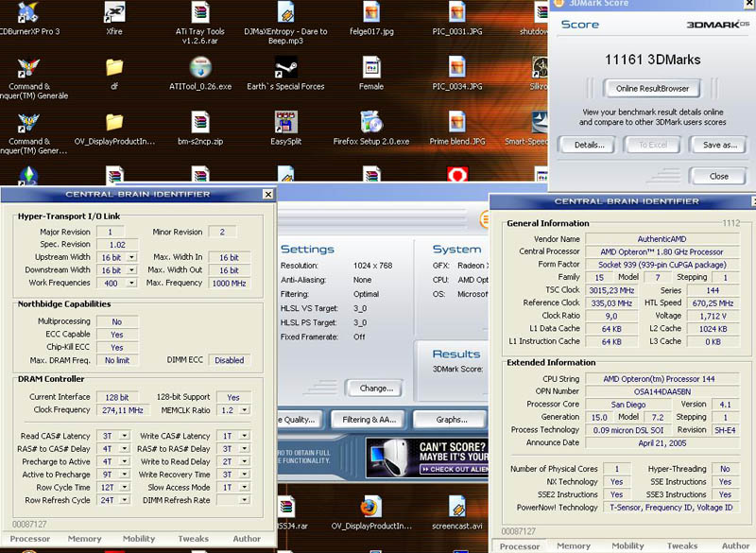Screen dimensions: 756x553
Task: Click HTL Speed 670,25 MHz value
Action: [713, 303]
